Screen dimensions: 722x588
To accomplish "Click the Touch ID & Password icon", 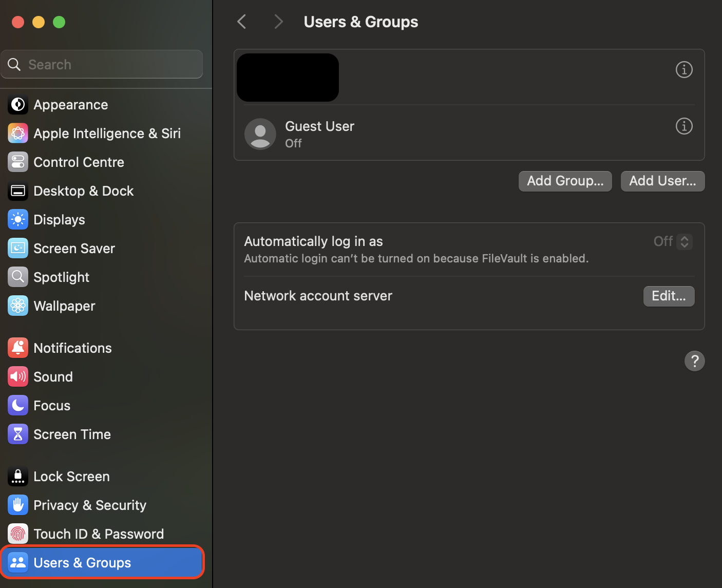I will pos(17,534).
